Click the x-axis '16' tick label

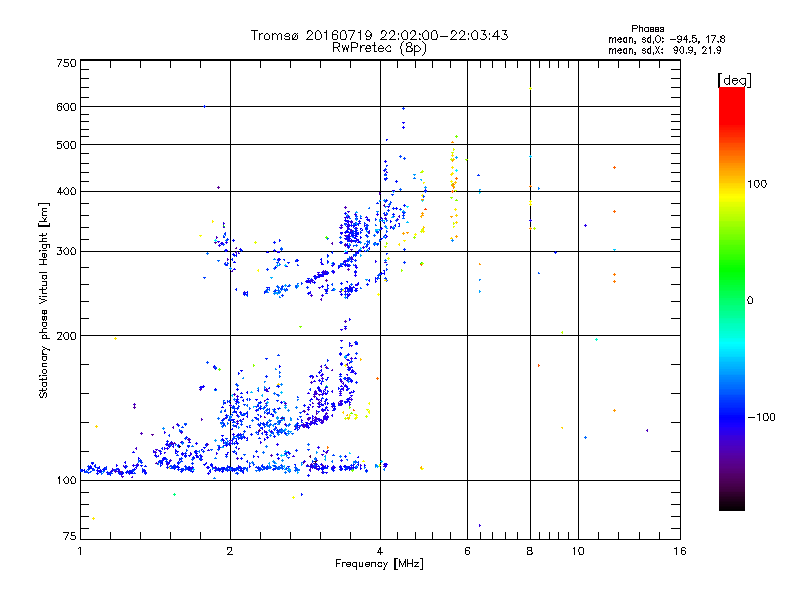(x=680, y=551)
